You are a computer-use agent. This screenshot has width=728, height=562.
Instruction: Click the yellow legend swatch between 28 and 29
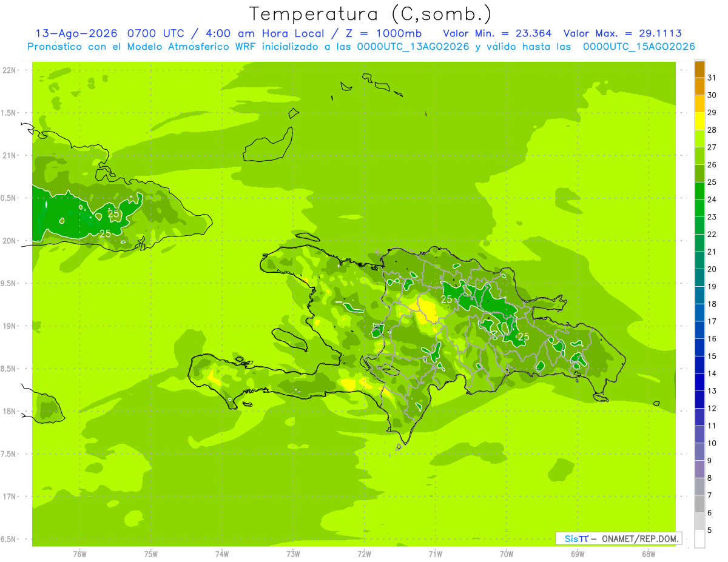click(x=699, y=121)
